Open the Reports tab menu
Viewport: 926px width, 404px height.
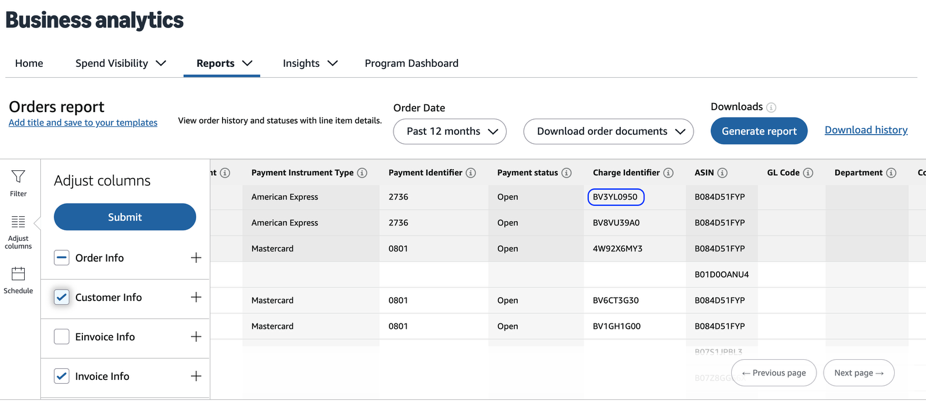pyautogui.click(x=224, y=63)
